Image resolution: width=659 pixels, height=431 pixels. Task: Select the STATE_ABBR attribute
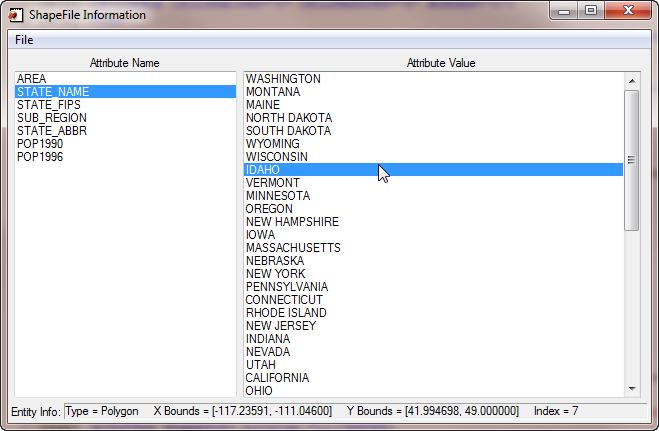pos(125,131)
